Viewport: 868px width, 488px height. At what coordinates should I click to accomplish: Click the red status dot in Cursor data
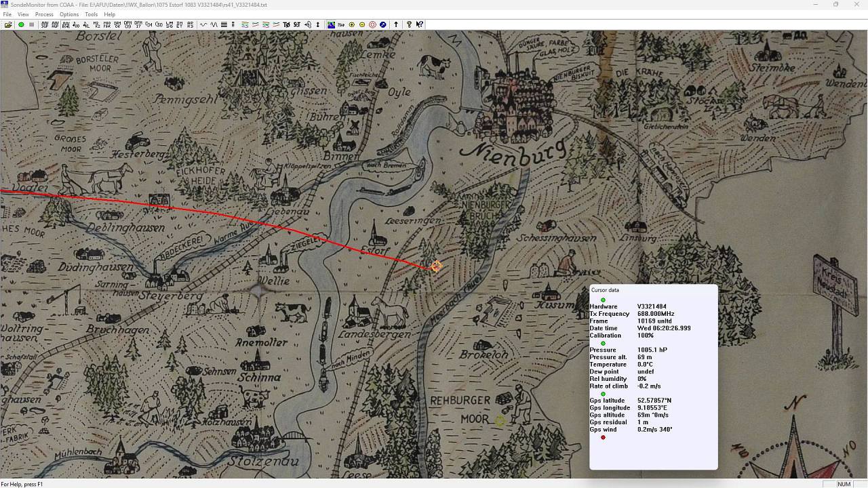pyautogui.click(x=603, y=437)
